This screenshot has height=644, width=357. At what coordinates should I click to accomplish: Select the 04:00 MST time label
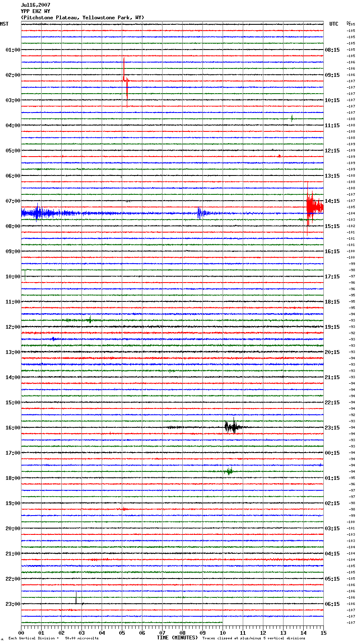(x=13, y=126)
